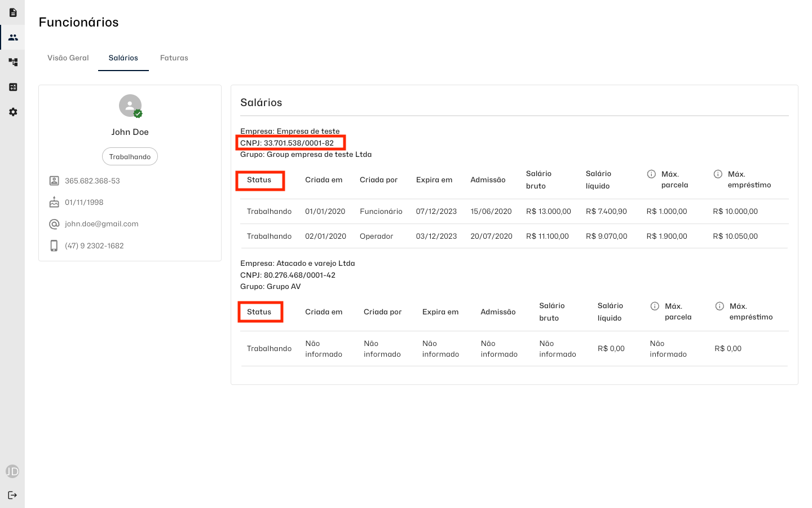The image size is (812, 508).
Task: Switch to the Visão Geral tab
Action: tap(68, 58)
